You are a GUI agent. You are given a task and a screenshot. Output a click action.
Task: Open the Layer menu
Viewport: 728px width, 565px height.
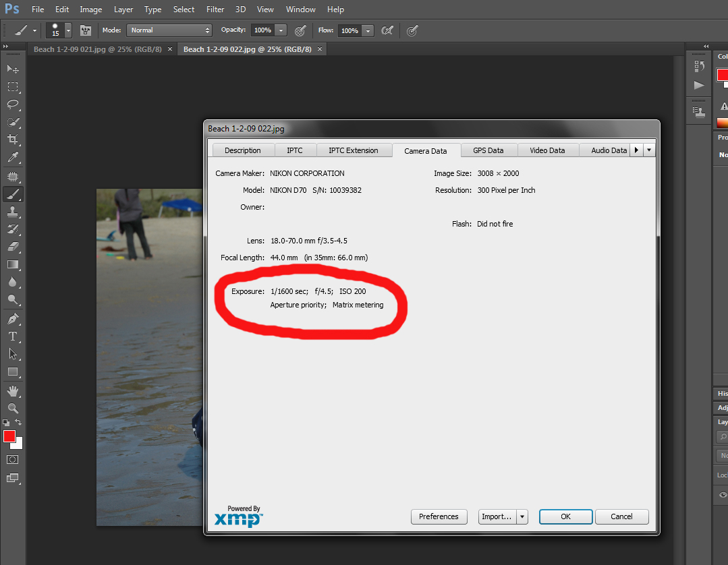coord(123,9)
